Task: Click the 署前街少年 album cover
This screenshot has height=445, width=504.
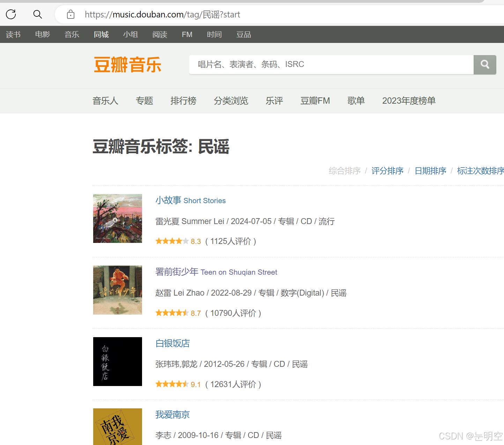Action: coord(118,290)
